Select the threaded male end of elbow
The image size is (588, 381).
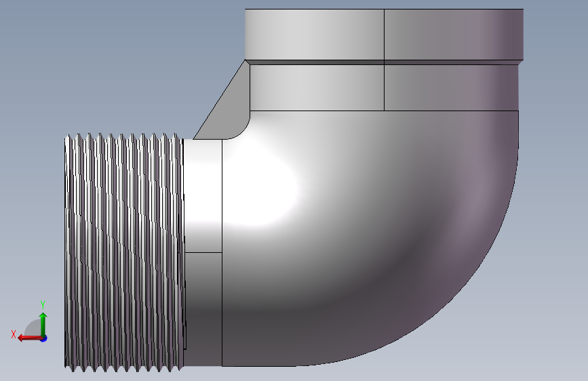click(125, 252)
